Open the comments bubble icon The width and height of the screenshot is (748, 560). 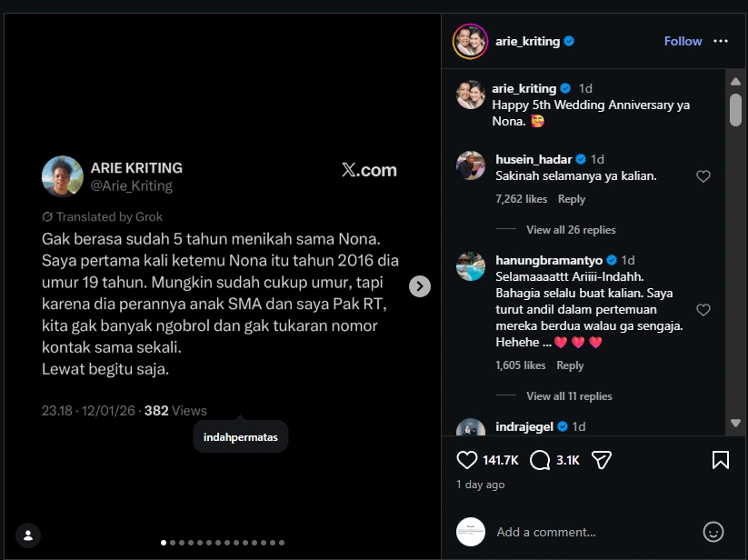tap(541, 460)
